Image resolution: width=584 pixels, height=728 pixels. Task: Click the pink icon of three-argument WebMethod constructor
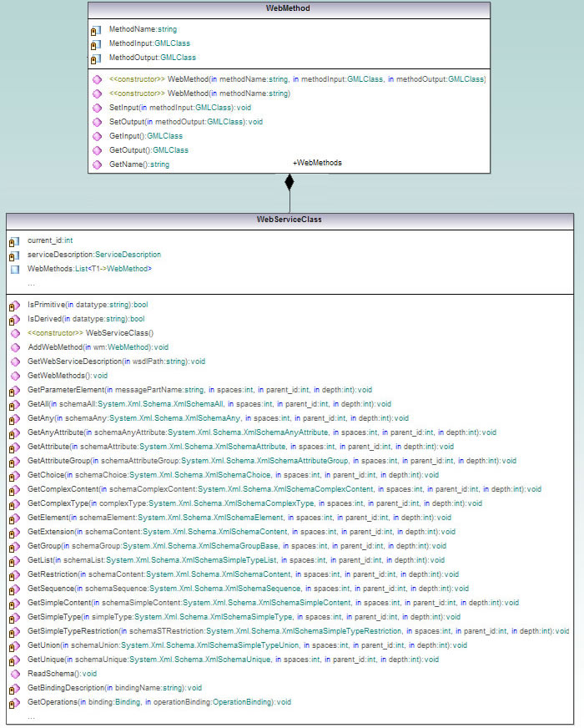tap(97, 79)
